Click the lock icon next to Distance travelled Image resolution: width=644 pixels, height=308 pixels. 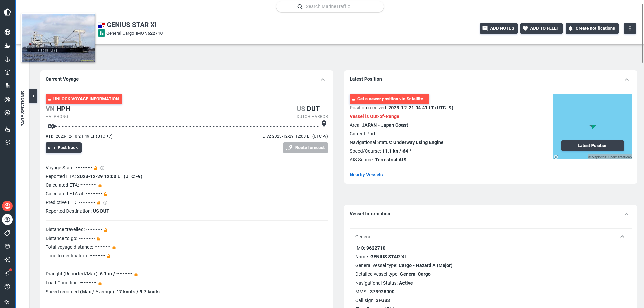pyautogui.click(x=106, y=230)
